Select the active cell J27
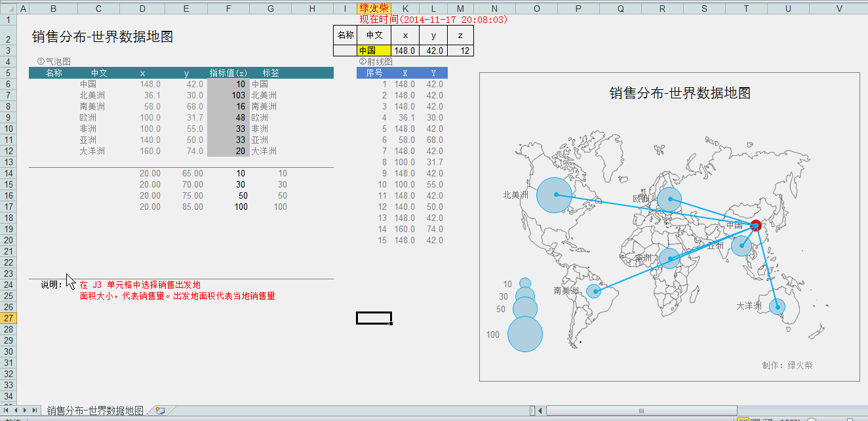This screenshot has width=868, height=421. (x=374, y=318)
